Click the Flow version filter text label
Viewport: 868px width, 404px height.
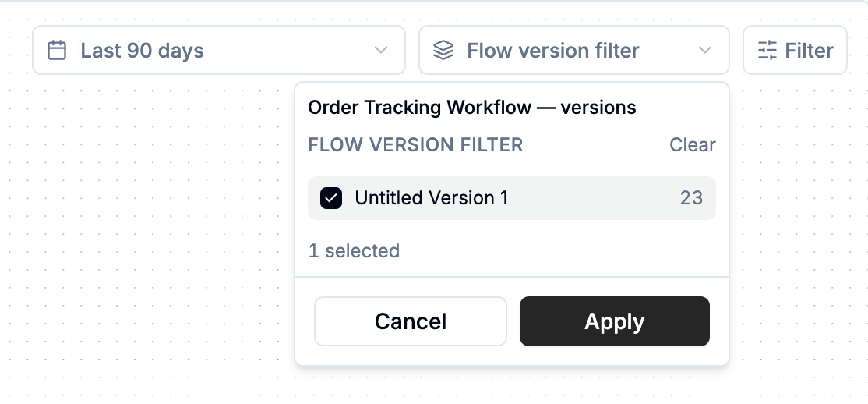coord(554,50)
